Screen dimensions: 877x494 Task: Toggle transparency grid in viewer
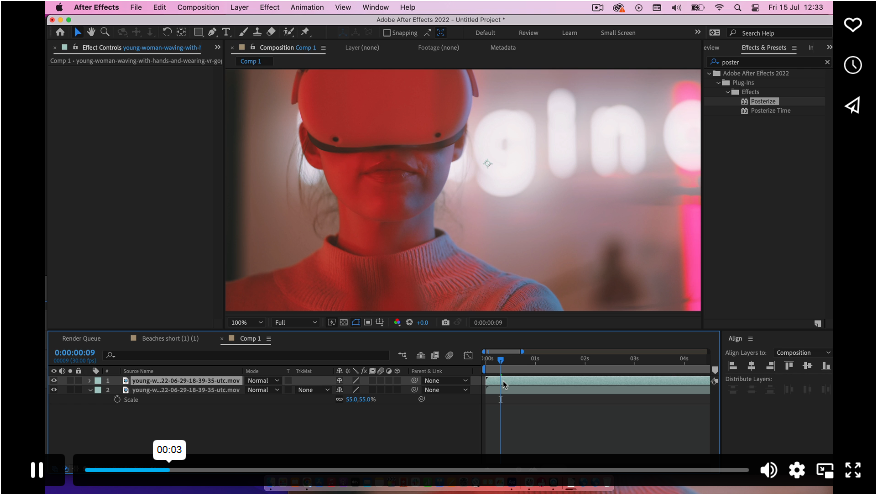coord(343,322)
